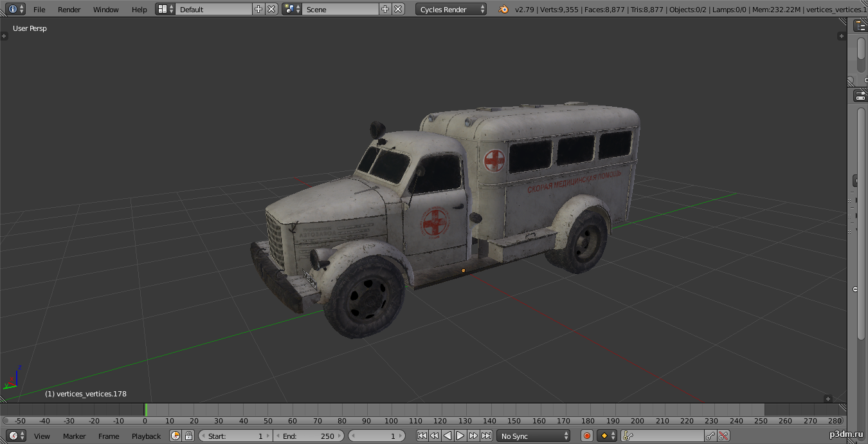
Task: Jump to the timeline end frame
Action: (x=487, y=436)
